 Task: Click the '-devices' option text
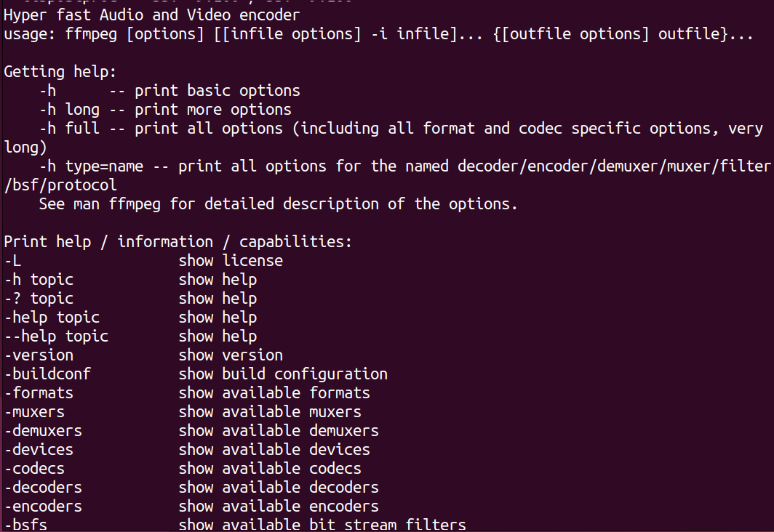click(x=39, y=450)
